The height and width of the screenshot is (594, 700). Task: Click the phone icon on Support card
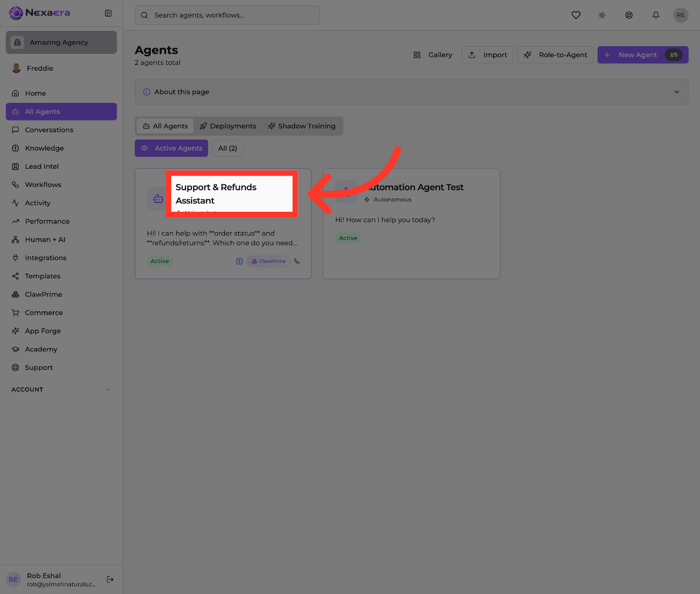click(x=297, y=261)
